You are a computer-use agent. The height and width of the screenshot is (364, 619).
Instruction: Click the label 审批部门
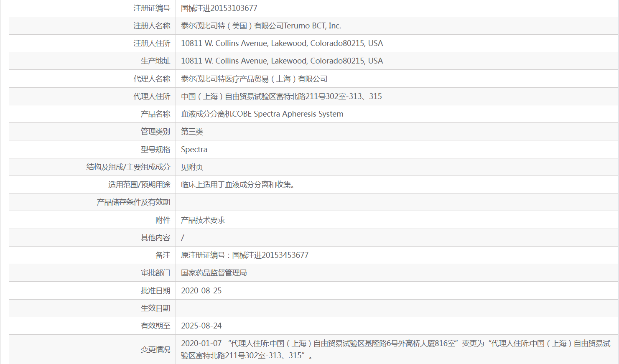[x=155, y=272]
